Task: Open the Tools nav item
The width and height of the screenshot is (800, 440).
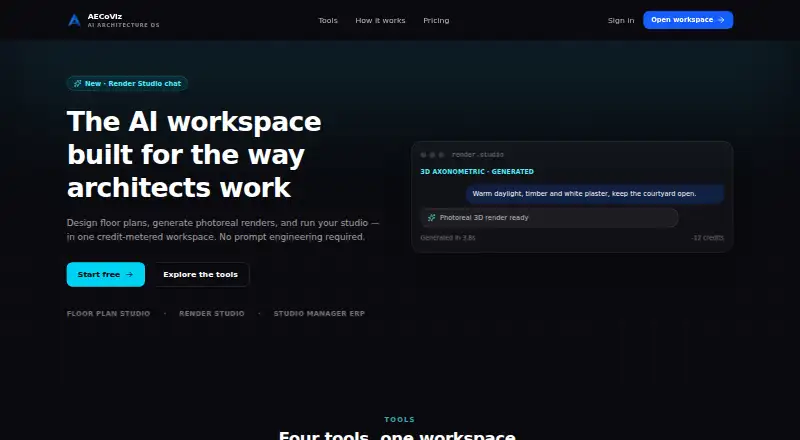Action: [328, 20]
